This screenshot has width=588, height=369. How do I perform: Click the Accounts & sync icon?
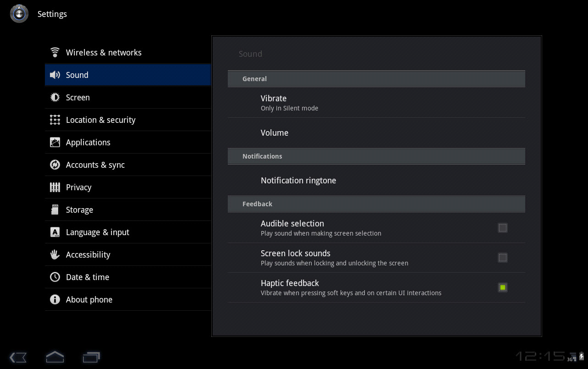[55, 165]
